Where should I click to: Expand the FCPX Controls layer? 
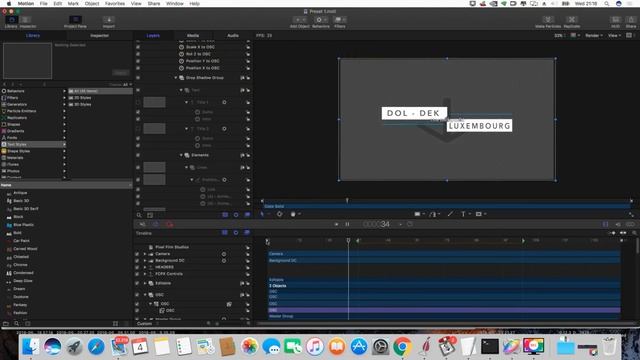point(145,274)
